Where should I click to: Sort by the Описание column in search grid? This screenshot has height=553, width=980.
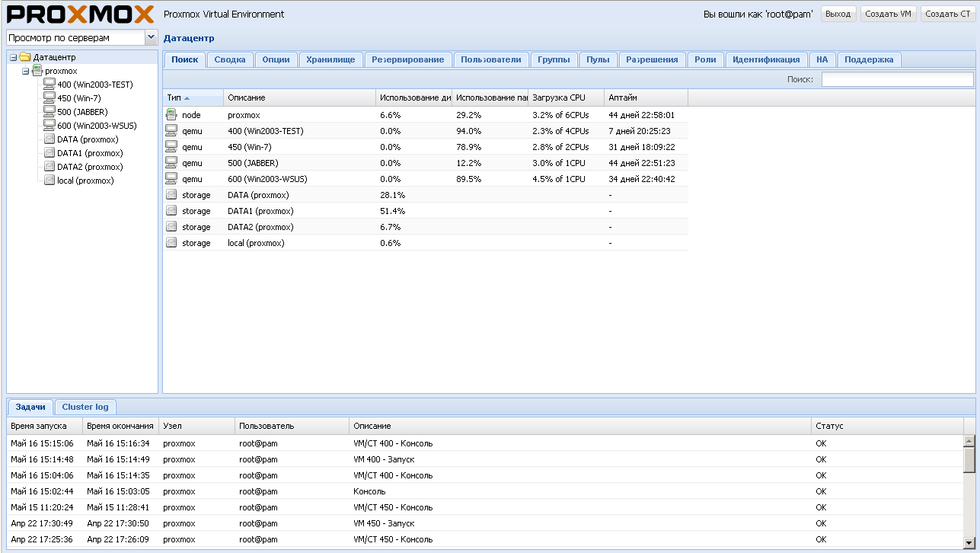coord(300,97)
